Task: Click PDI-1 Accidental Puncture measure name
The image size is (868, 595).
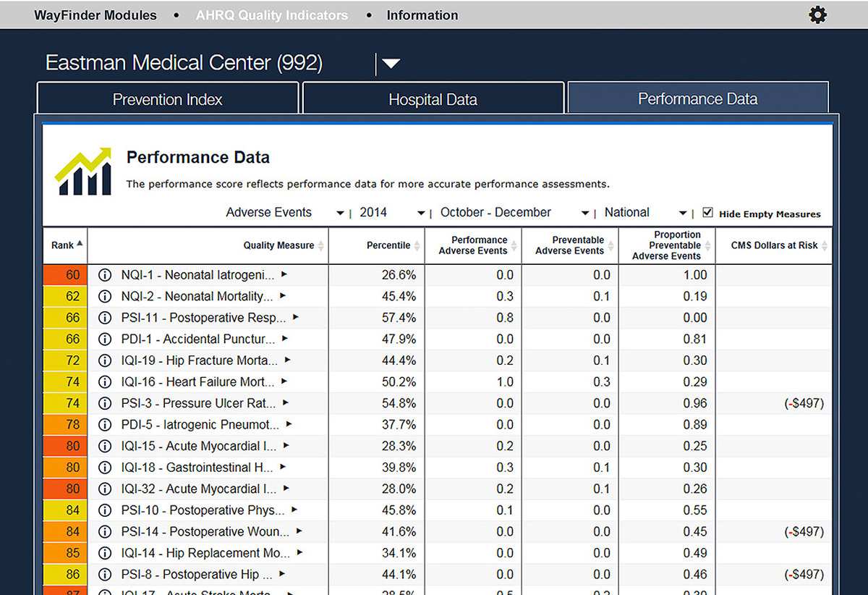Action: click(198, 339)
